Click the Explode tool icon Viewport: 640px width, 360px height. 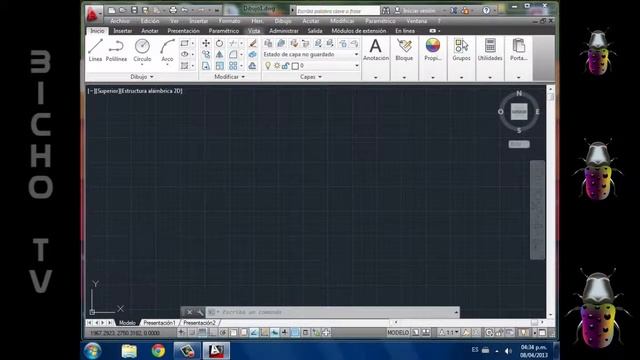point(253,54)
